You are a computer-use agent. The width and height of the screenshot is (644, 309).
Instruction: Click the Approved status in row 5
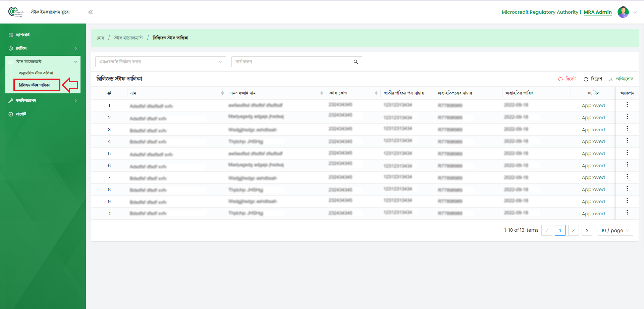click(593, 153)
